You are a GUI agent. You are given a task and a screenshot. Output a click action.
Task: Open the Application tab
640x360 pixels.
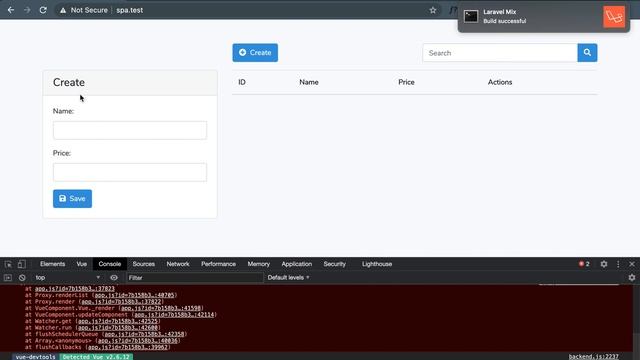(297, 264)
